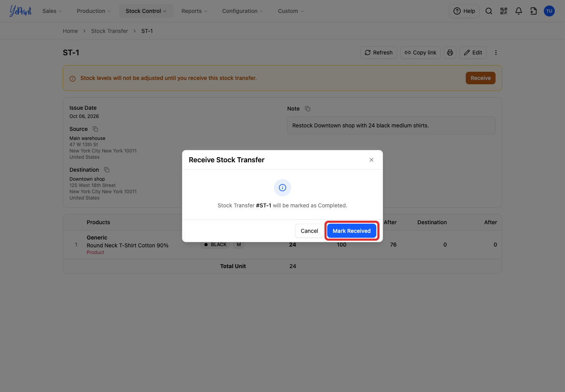Open the YoPrint logo home
The height and width of the screenshot is (392, 565).
[x=21, y=11]
